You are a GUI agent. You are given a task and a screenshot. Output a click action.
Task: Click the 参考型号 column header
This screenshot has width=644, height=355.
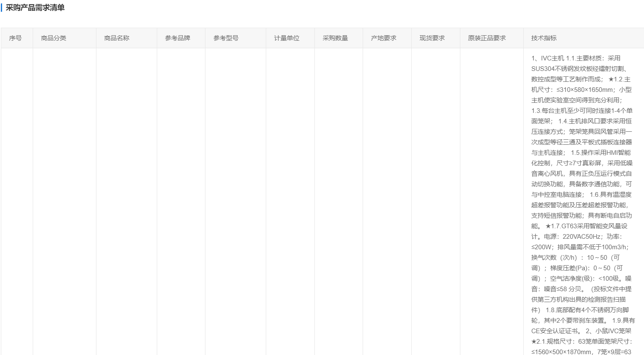pos(226,38)
